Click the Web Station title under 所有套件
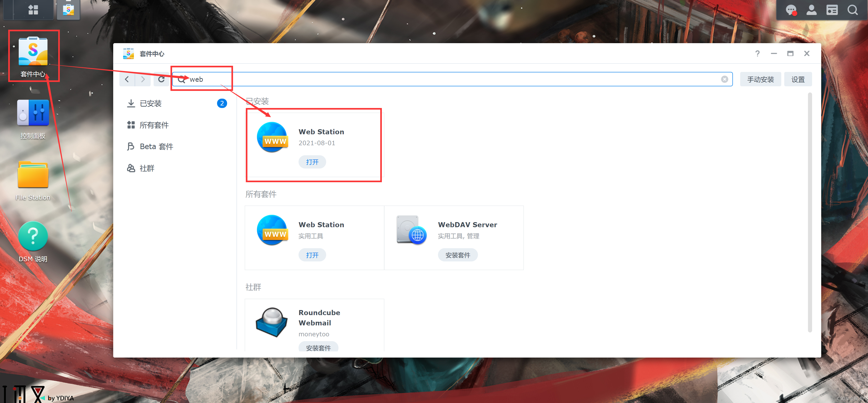Viewport: 868px width, 403px height. [321, 225]
